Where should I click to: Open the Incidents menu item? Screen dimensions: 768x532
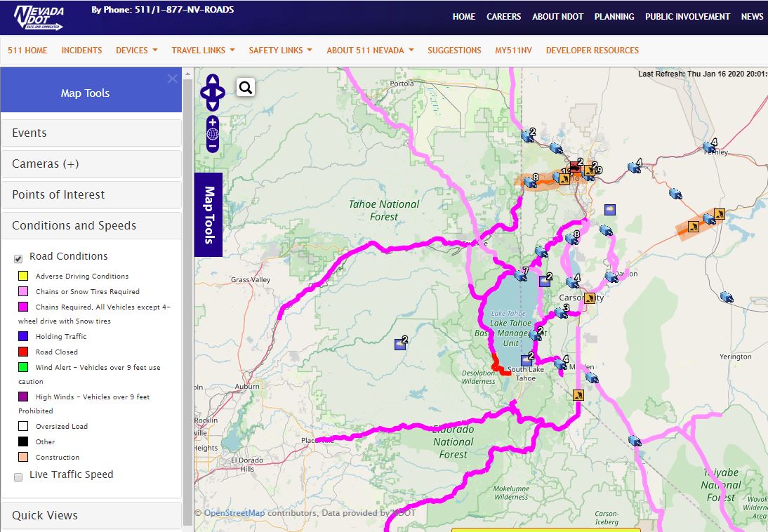pyautogui.click(x=82, y=50)
